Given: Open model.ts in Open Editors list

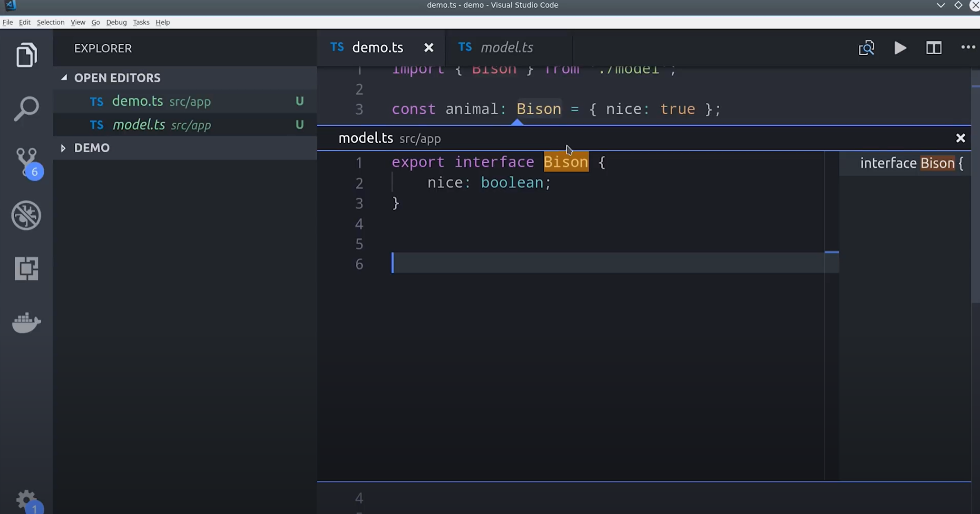Looking at the screenshot, I should (x=138, y=125).
